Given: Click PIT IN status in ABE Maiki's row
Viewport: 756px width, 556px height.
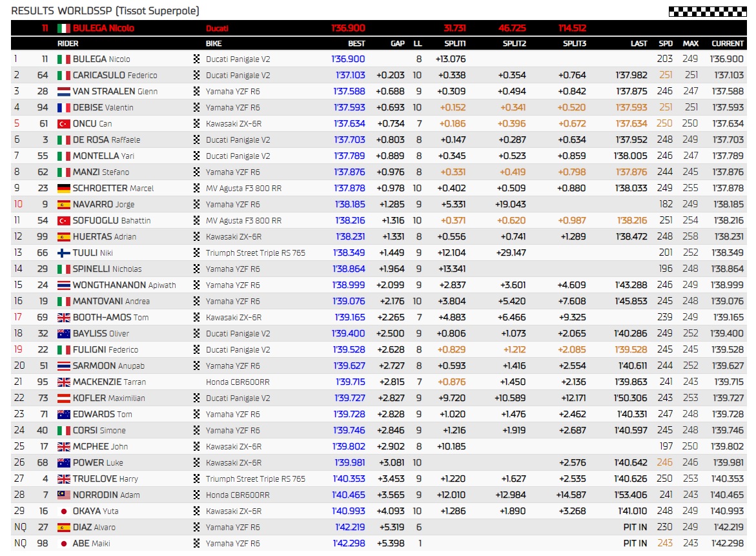Looking at the screenshot, I should click(635, 544).
